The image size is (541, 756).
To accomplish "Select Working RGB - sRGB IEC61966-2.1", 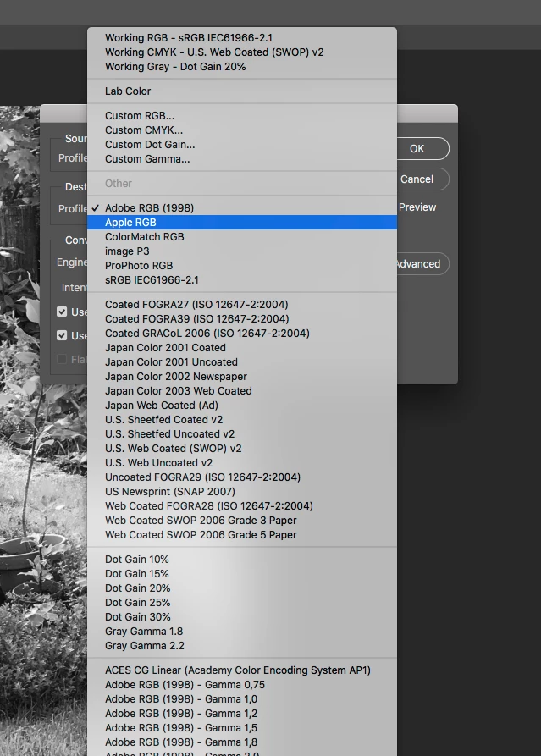I will [242, 37].
